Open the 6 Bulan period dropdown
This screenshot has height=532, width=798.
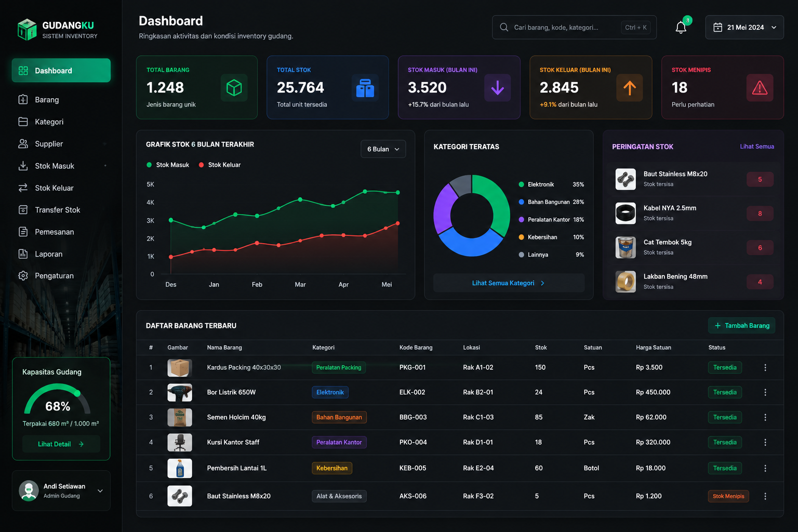coord(383,149)
